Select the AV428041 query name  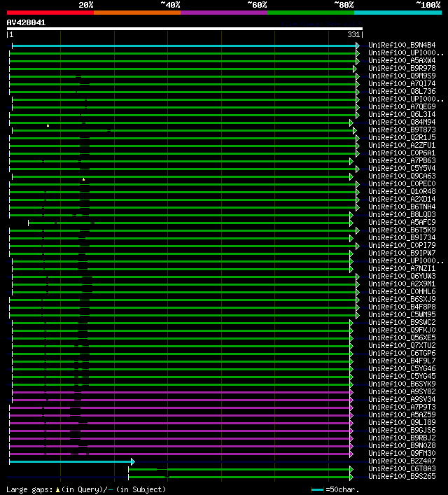coord(26,22)
